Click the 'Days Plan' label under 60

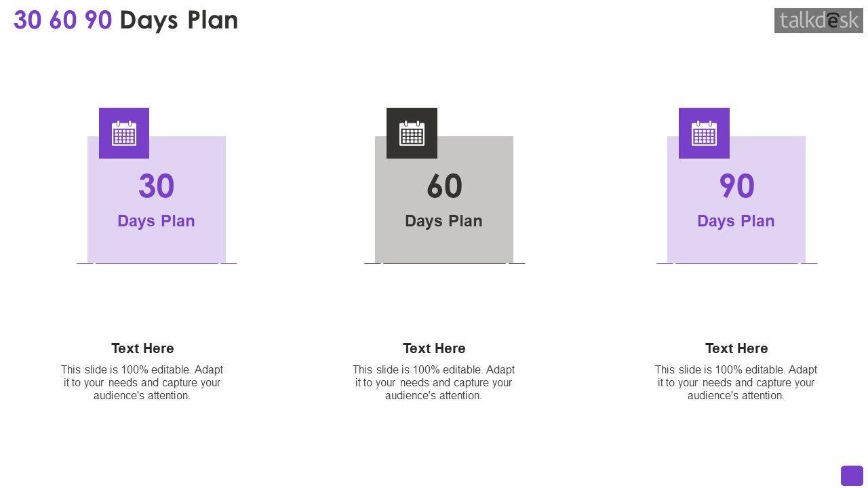(x=443, y=221)
